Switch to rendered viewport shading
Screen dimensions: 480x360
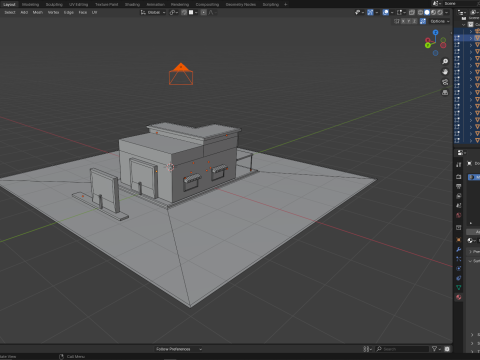(x=440, y=12)
